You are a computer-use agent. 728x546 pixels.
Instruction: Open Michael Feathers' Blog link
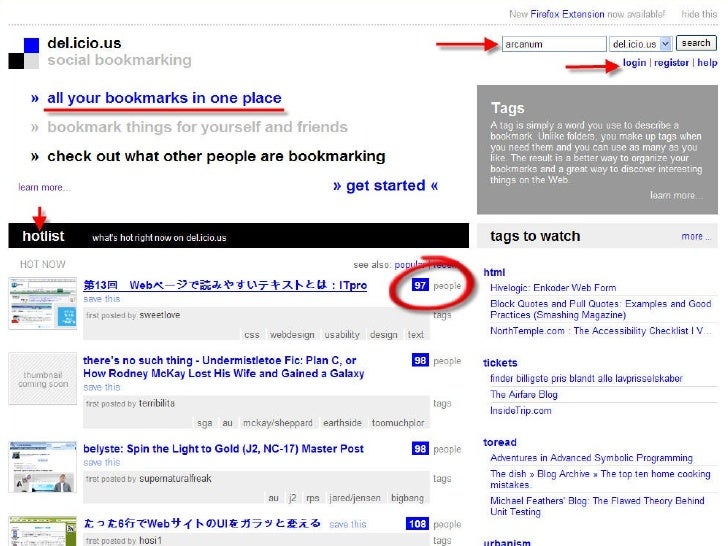[597, 506]
